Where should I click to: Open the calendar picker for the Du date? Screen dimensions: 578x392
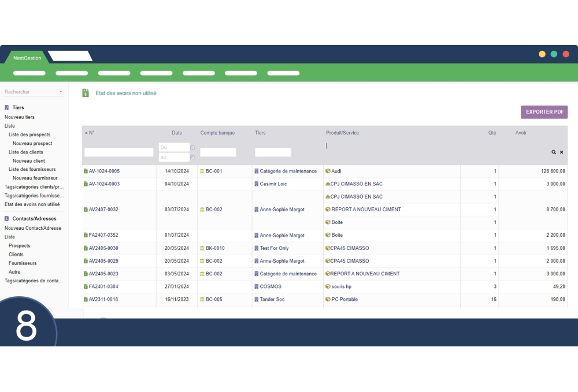pos(192,147)
